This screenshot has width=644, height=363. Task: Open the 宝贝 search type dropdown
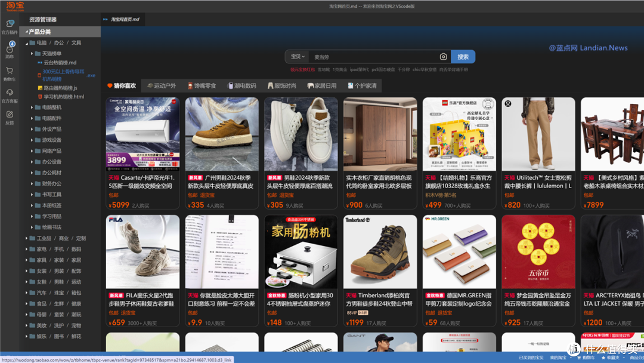pos(298,57)
